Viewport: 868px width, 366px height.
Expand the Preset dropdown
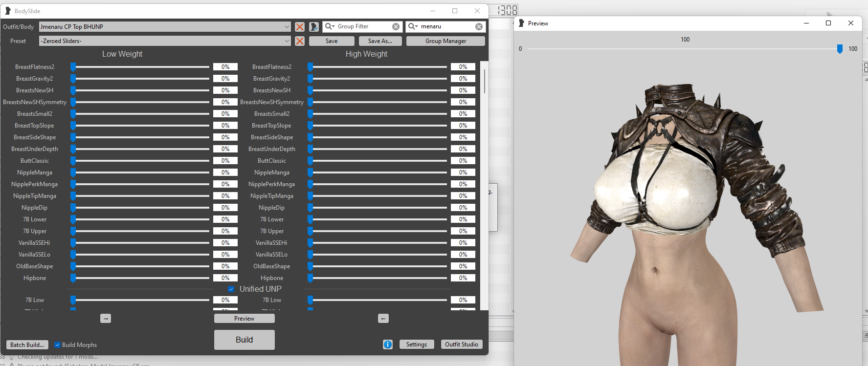pyautogui.click(x=287, y=41)
